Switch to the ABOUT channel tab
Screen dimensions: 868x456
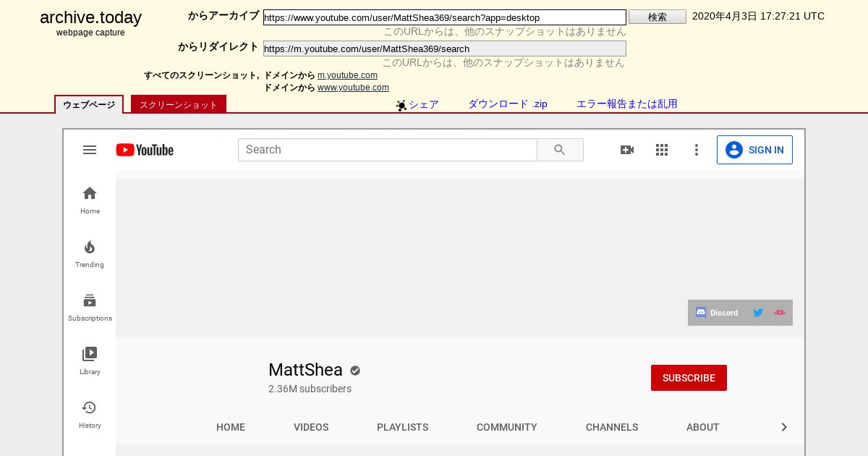point(703,427)
